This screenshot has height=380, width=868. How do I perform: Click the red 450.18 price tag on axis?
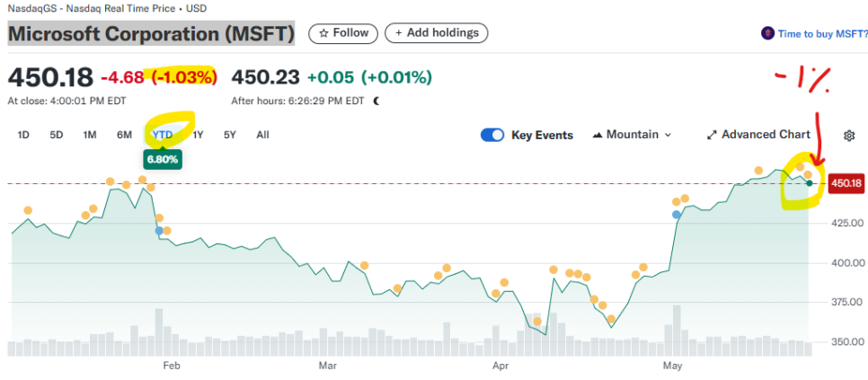pyautogui.click(x=846, y=183)
